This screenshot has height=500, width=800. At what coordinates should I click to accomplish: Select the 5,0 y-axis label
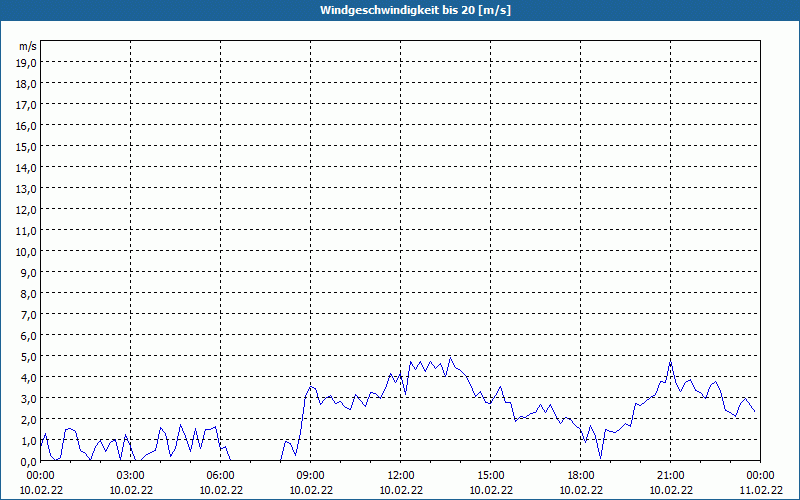pos(29,357)
